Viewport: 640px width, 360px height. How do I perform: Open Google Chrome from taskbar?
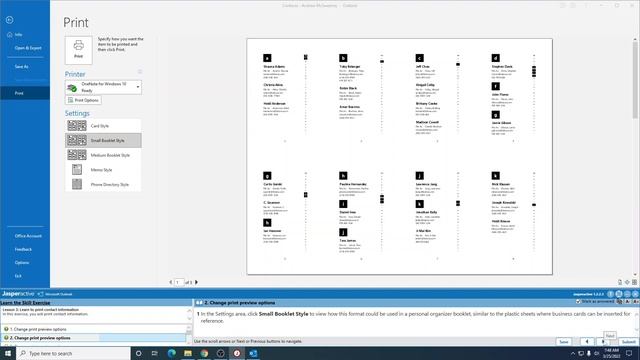pos(204,353)
